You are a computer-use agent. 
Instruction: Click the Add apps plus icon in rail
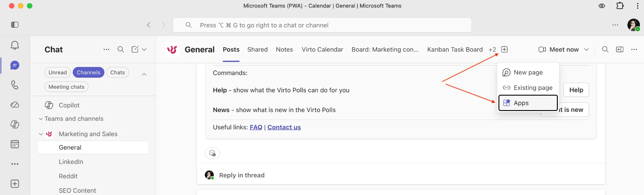pos(15,184)
